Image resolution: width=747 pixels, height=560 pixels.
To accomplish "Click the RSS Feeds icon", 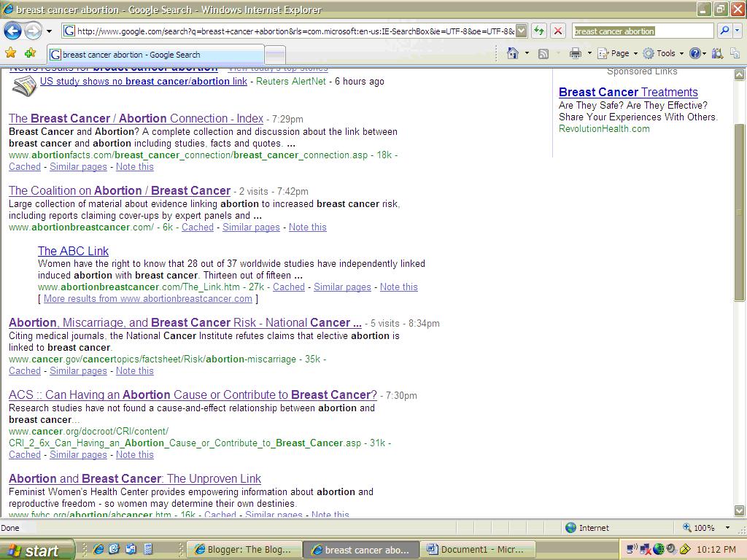I will click(543, 54).
